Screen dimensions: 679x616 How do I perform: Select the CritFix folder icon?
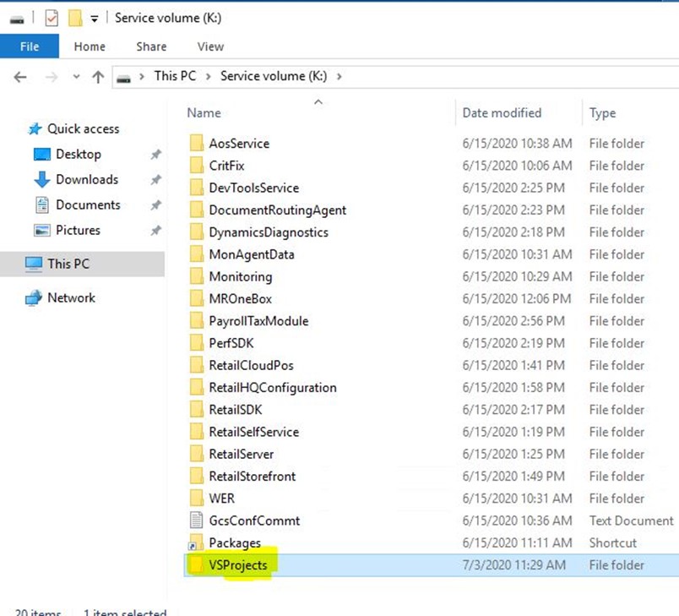197,165
